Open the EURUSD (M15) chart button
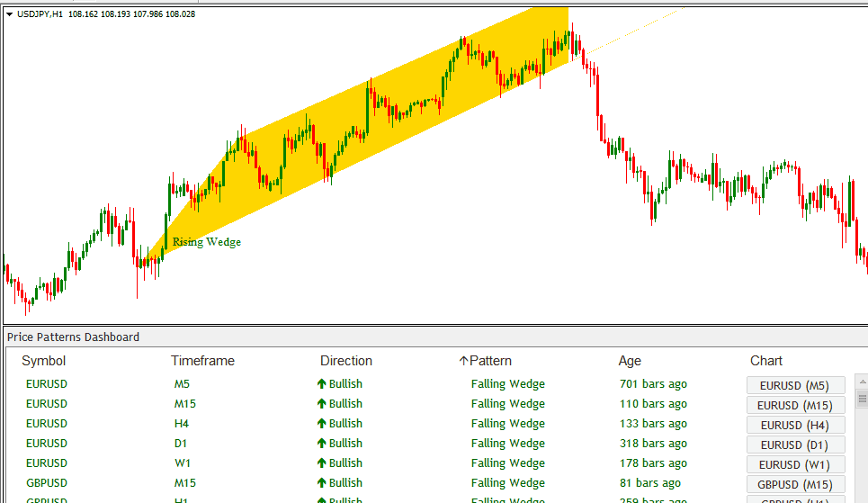Image resolution: width=868 pixels, height=503 pixels. point(795,406)
